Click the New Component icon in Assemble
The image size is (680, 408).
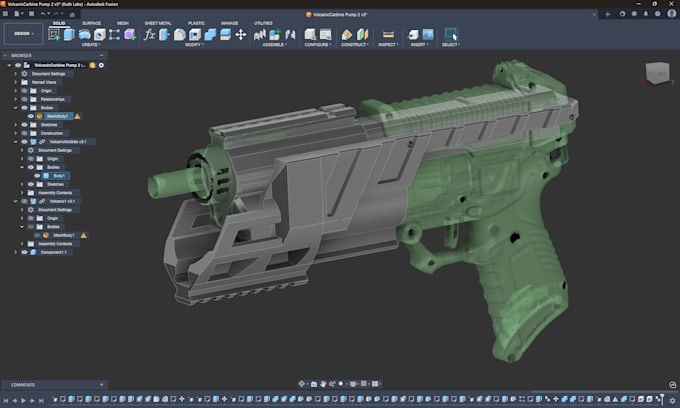coord(275,34)
